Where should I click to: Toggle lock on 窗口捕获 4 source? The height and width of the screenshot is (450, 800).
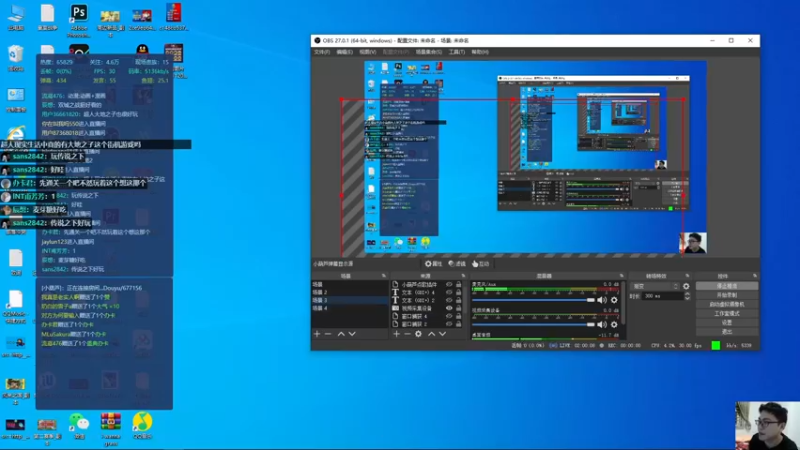pos(458,316)
